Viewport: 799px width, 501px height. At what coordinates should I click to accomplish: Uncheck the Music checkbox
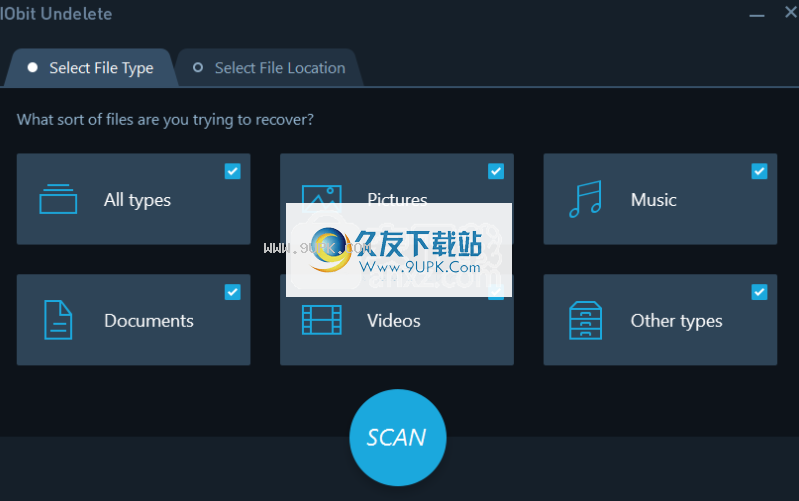click(x=759, y=171)
